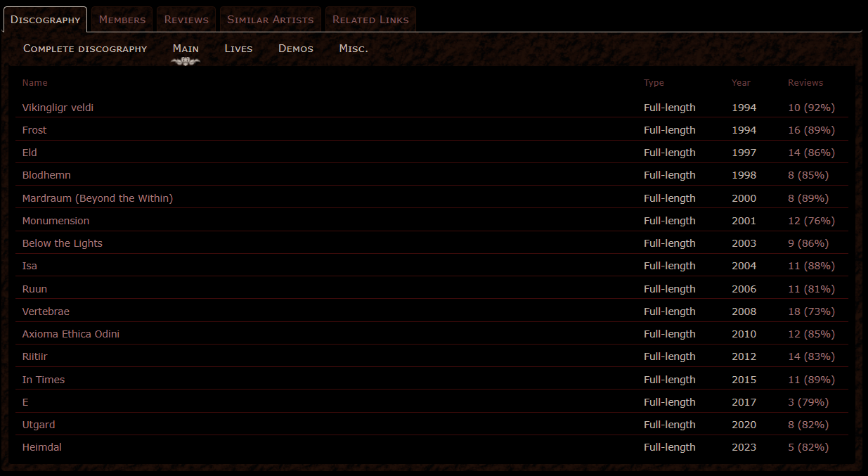Open the album named E
Screen dimensions: 868x476
click(x=25, y=402)
